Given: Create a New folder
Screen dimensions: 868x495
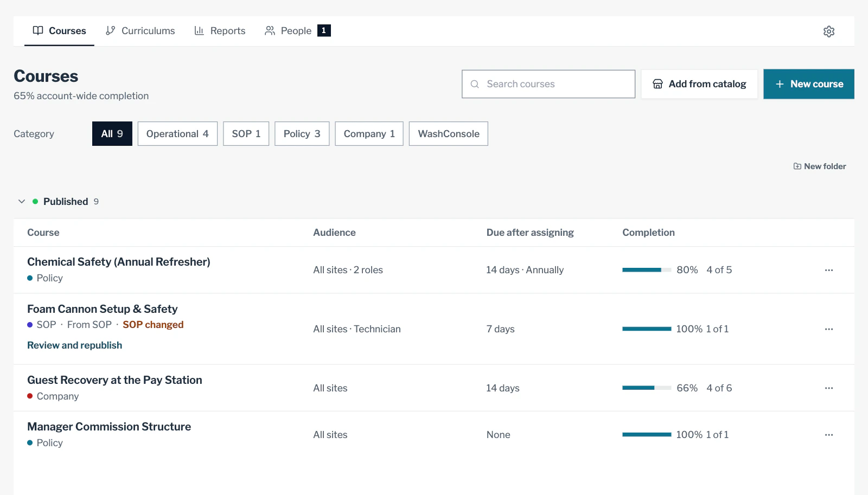Looking at the screenshot, I should 820,166.
